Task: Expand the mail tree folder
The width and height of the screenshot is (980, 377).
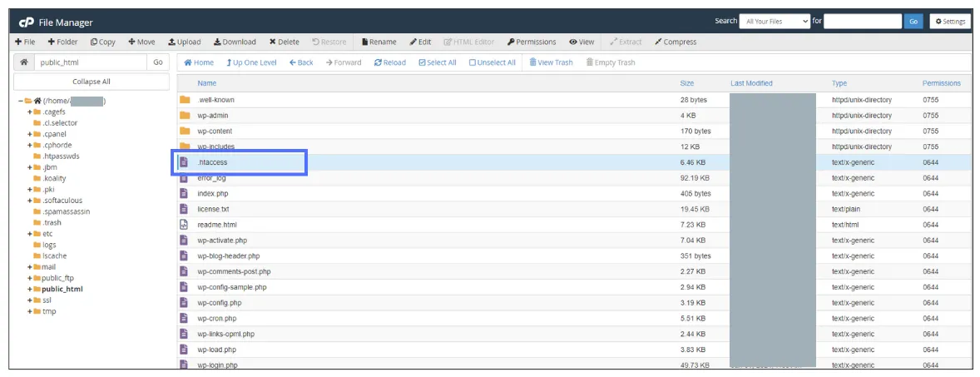Action: [x=29, y=267]
